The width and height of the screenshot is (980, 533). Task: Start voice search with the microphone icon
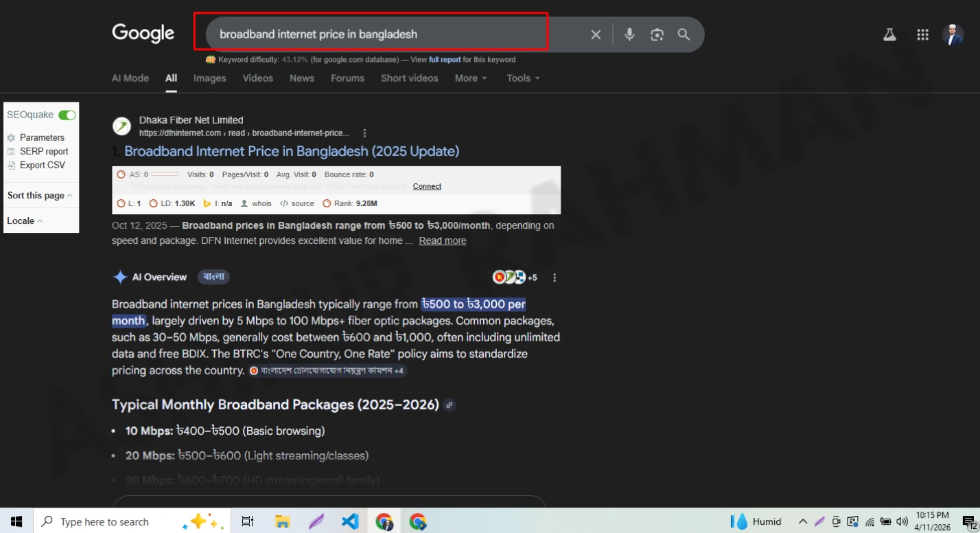coord(629,34)
